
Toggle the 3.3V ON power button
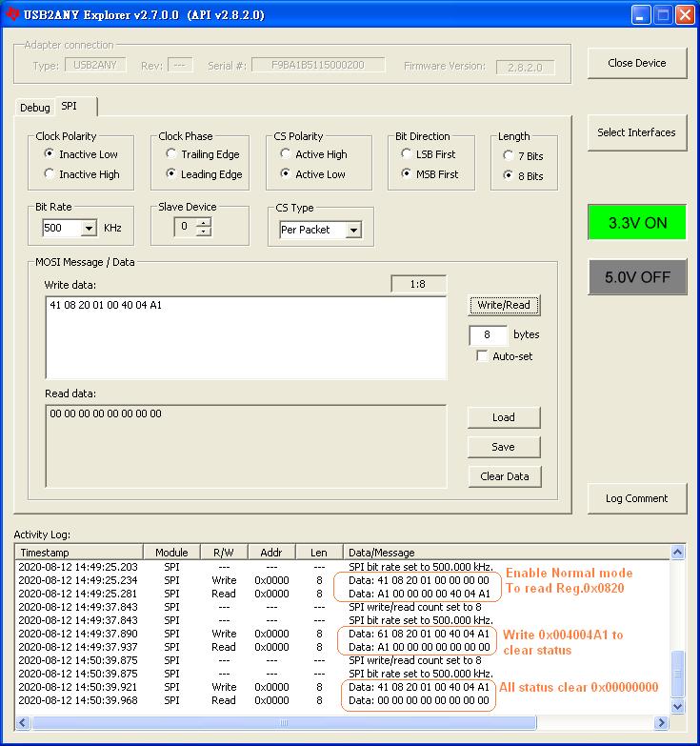coord(637,222)
